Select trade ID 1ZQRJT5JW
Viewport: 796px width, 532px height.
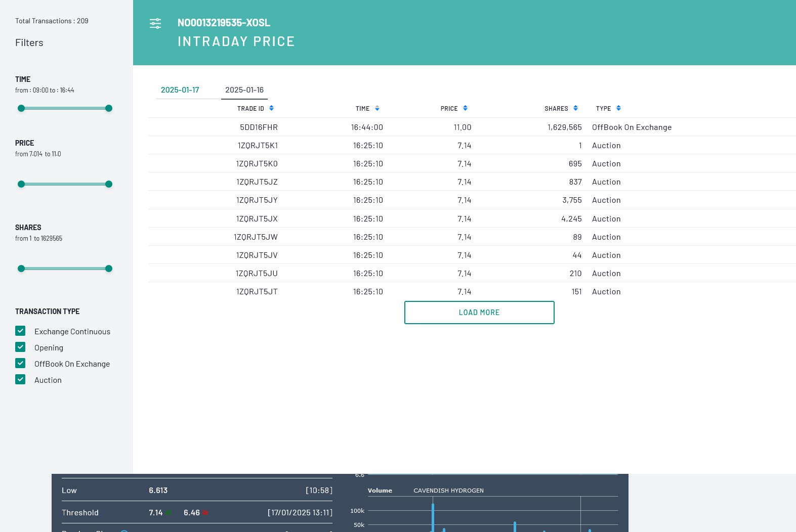(x=256, y=237)
